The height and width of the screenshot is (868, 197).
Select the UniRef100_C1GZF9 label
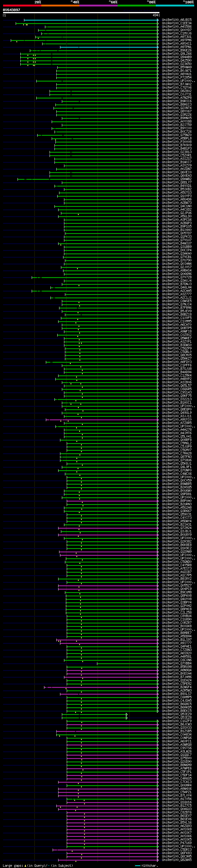[177, 721]
